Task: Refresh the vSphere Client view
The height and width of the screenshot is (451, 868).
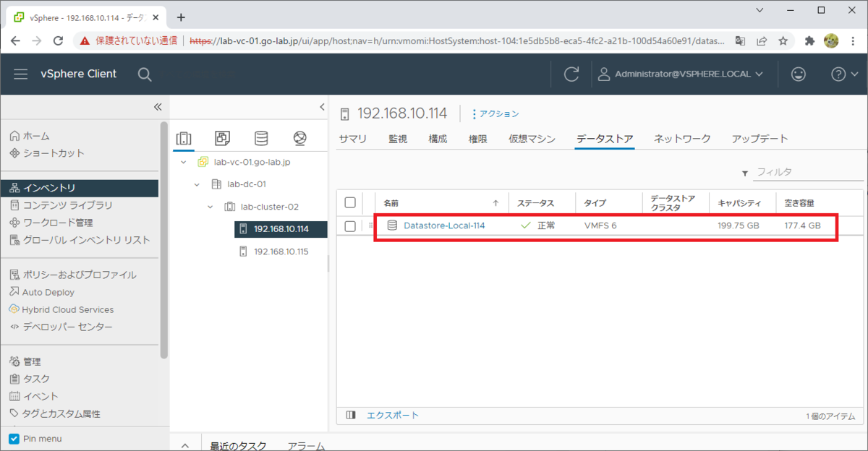Action: [x=571, y=74]
